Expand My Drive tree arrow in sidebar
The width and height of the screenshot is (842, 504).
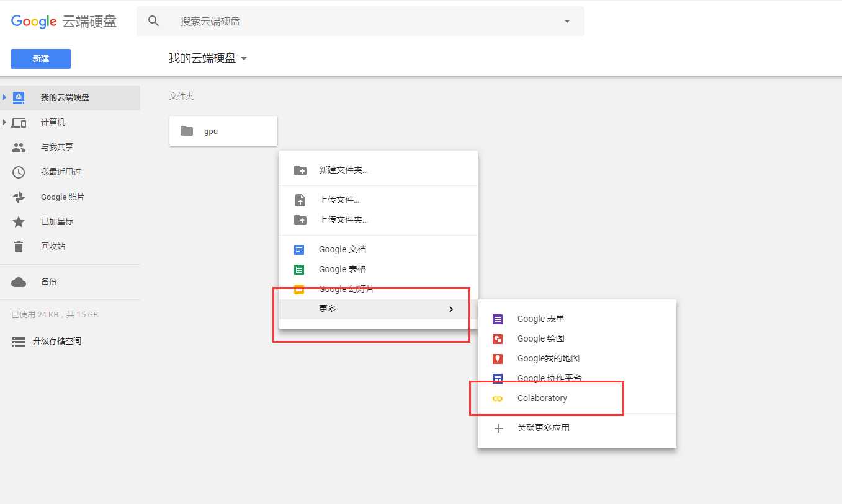click(5, 97)
